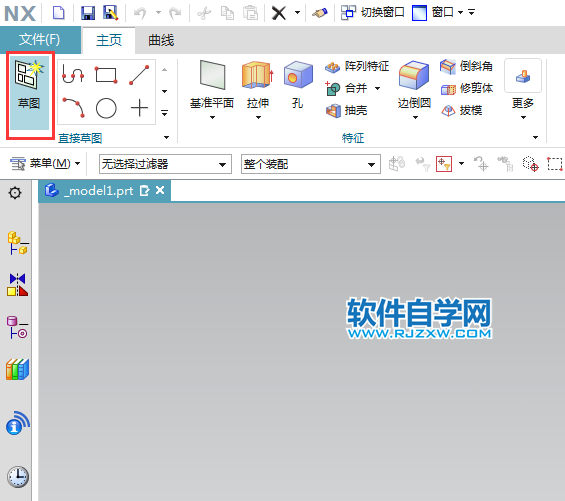Expand the More (更多) dropdown arrow
This screenshot has width=565, height=501.
(523, 118)
